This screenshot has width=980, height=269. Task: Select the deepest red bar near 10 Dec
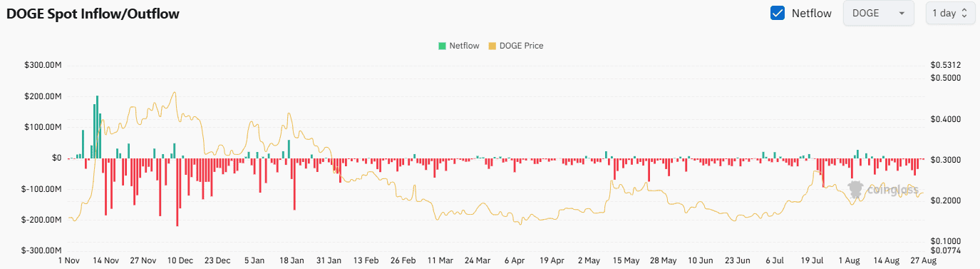click(177, 193)
